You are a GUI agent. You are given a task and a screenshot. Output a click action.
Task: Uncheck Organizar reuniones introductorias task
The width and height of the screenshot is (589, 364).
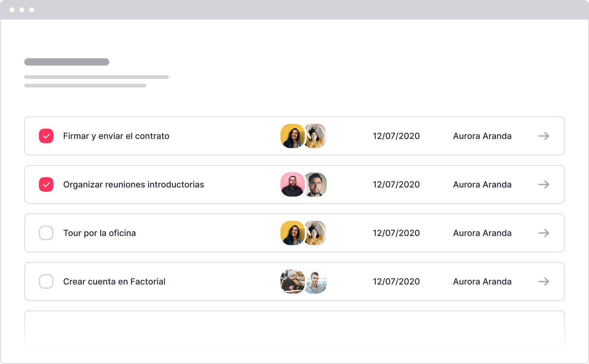(x=46, y=185)
